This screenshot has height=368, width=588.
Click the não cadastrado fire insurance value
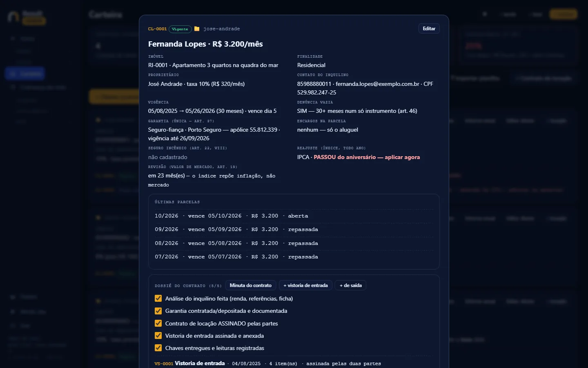tap(168, 157)
